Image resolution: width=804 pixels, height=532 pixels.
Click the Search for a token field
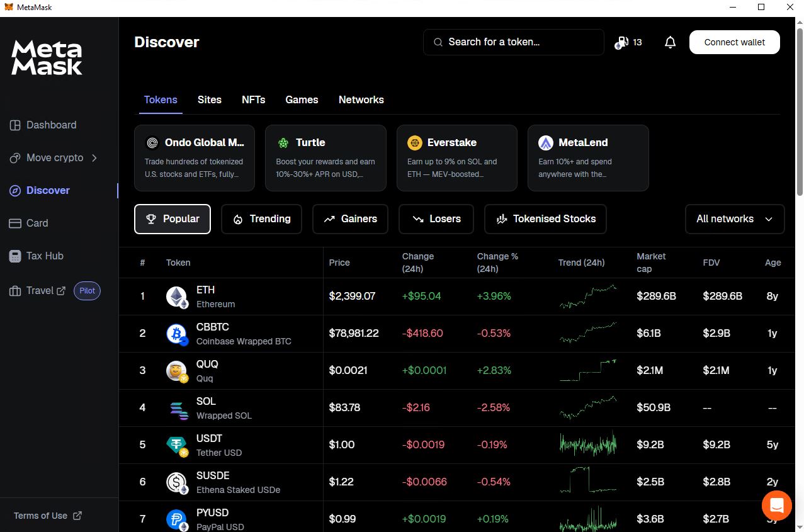(x=513, y=42)
